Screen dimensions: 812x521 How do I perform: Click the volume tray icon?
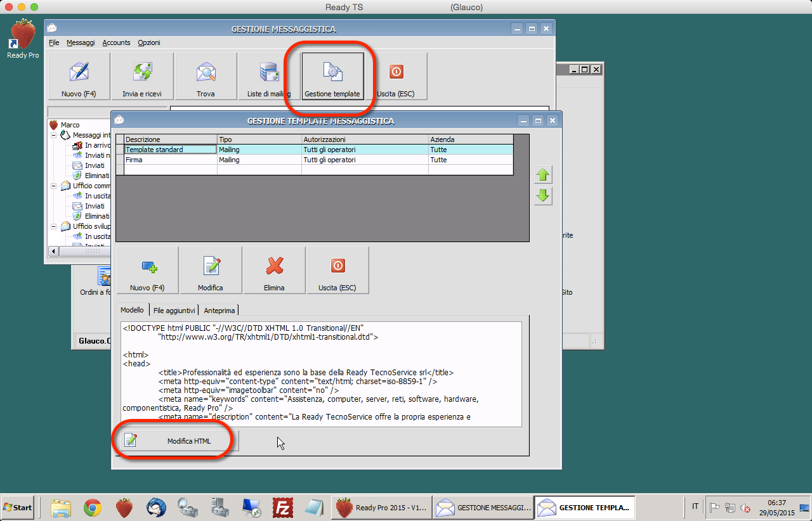pos(745,508)
